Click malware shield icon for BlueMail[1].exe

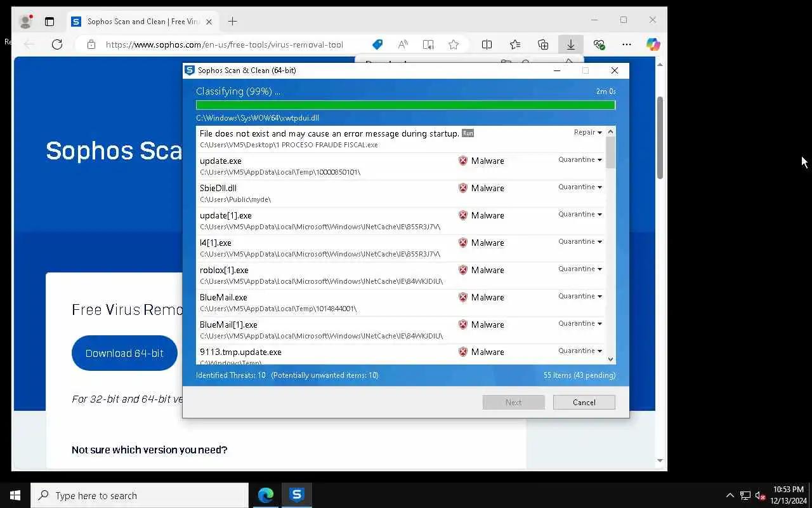click(463, 324)
